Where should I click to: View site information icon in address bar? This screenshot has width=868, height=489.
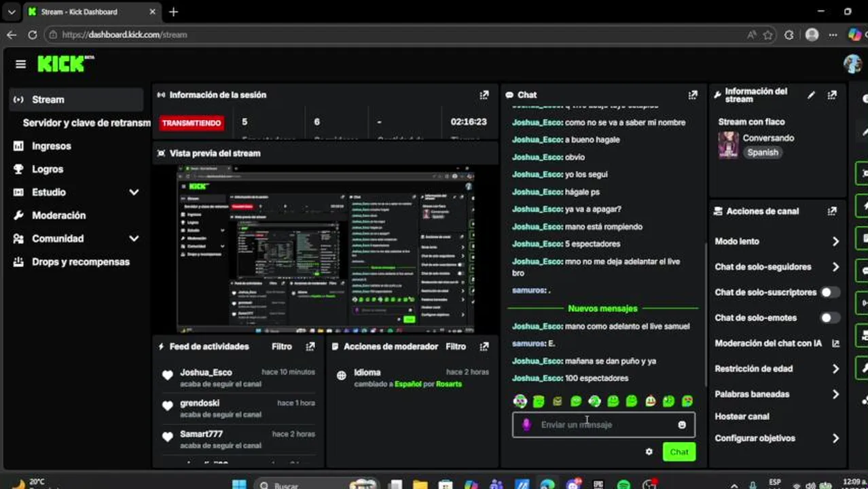click(53, 35)
